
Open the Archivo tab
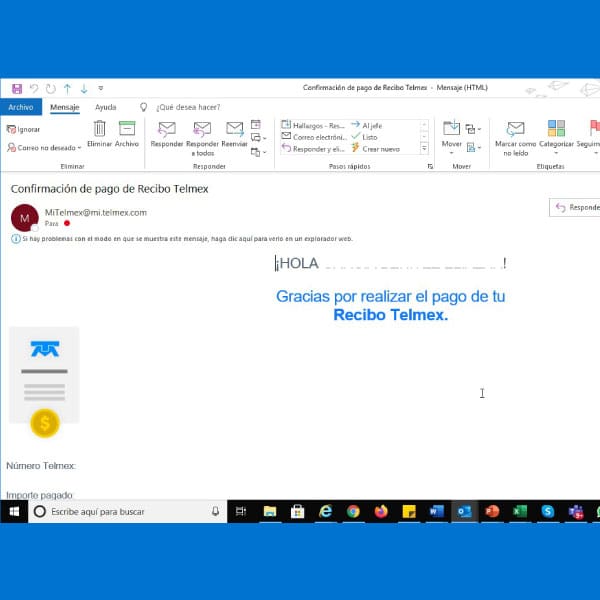point(21,107)
